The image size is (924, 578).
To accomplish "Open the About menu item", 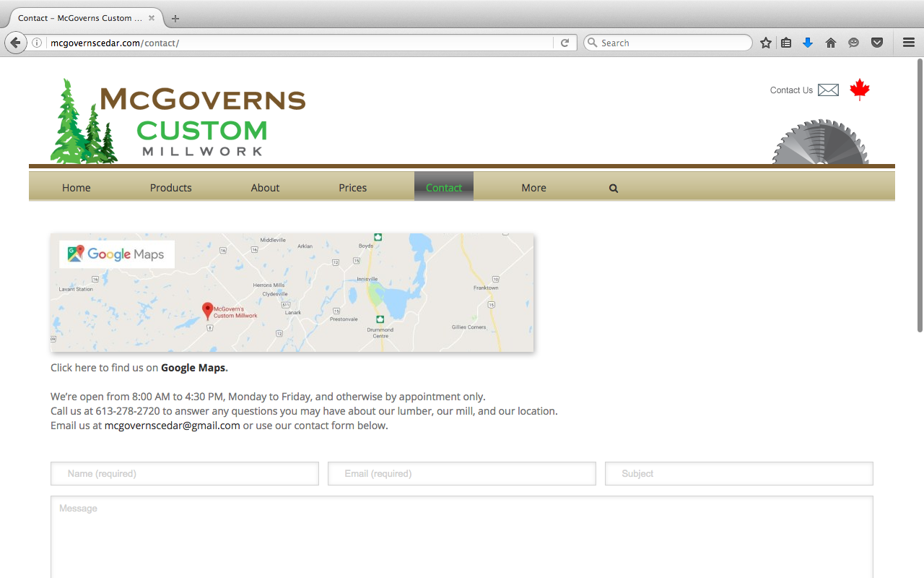I will coord(265,188).
